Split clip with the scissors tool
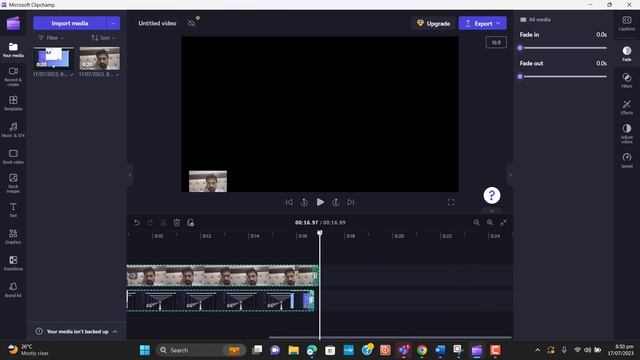Viewport: 640px width, 360px height. [163, 222]
